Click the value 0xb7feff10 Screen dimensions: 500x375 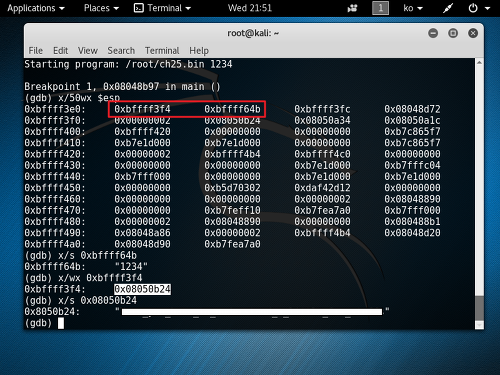(232, 210)
